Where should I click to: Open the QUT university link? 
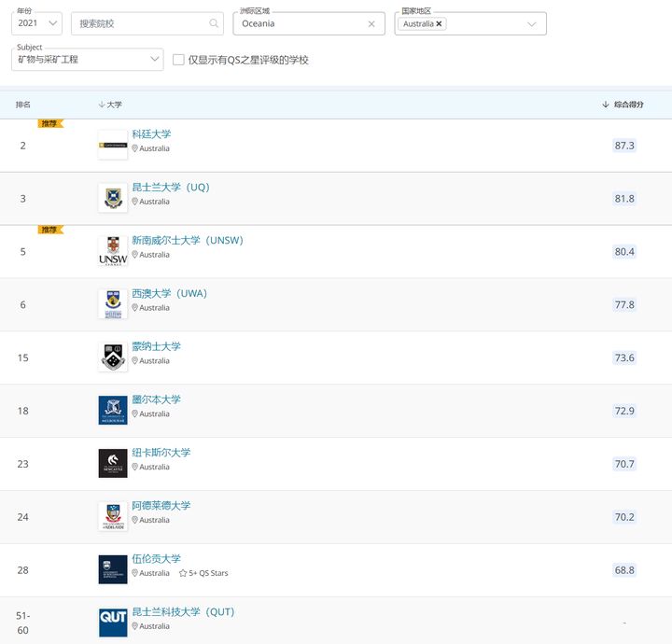[x=184, y=612]
